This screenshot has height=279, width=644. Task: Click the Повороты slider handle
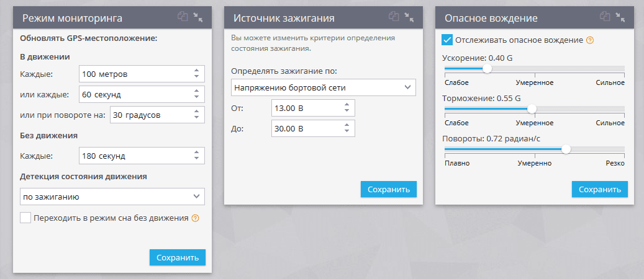566,149
